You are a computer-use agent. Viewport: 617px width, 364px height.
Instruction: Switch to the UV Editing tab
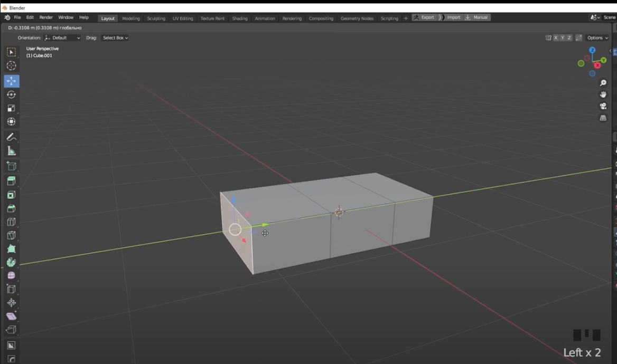[183, 18]
